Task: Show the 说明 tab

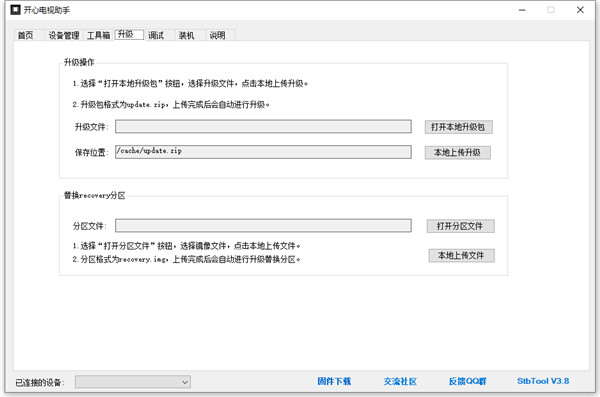Action: pos(217,35)
